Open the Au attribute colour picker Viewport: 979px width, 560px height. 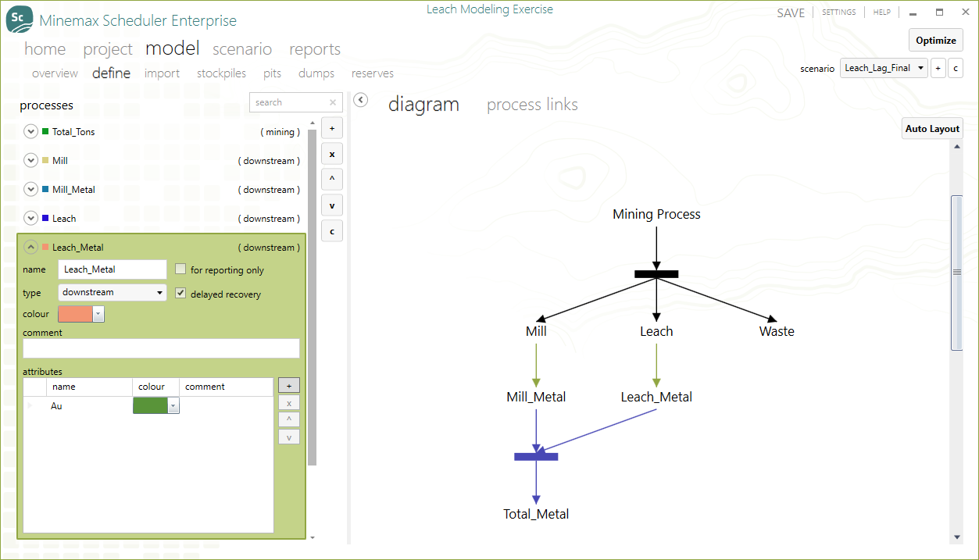[x=173, y=406]
